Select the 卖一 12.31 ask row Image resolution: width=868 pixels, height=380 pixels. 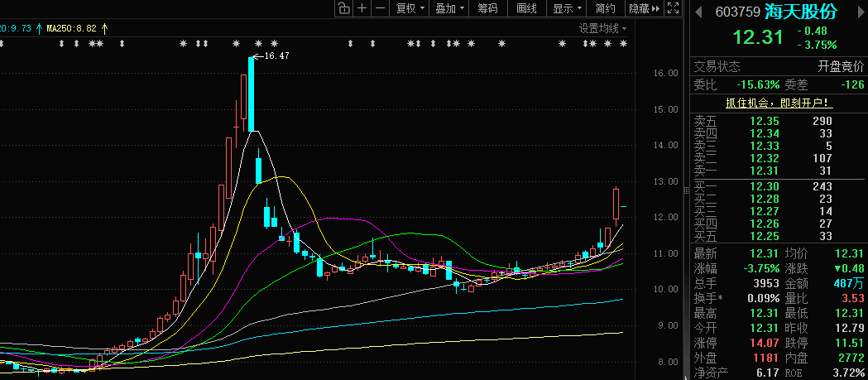click(x=777, y=171)
